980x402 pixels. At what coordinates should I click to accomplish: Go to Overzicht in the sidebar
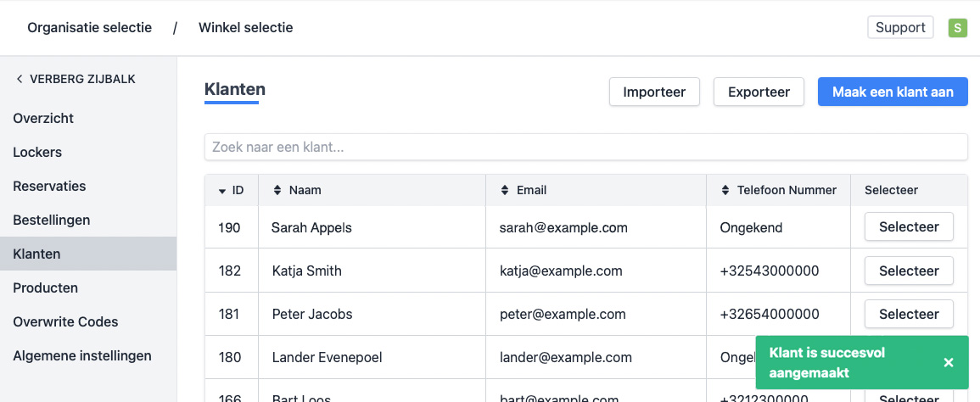pos(43,119)
